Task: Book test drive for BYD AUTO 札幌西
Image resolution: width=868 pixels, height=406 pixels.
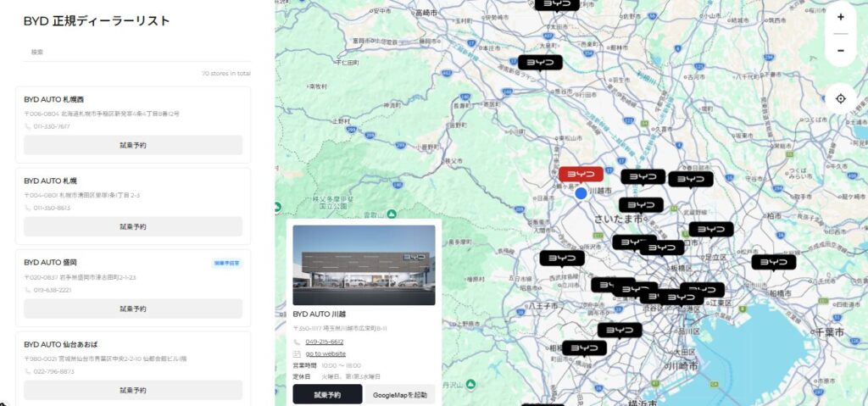Action: pyautogui.click(x=133, y=145)
